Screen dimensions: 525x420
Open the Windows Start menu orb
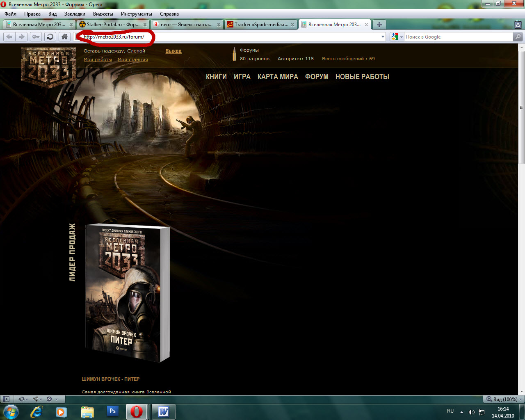pos(11,411)
